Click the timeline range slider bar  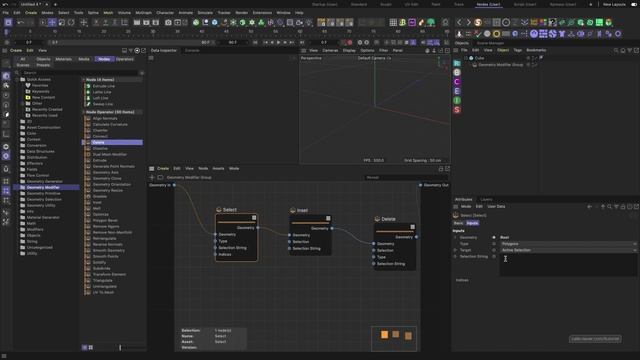pos(130,42)
